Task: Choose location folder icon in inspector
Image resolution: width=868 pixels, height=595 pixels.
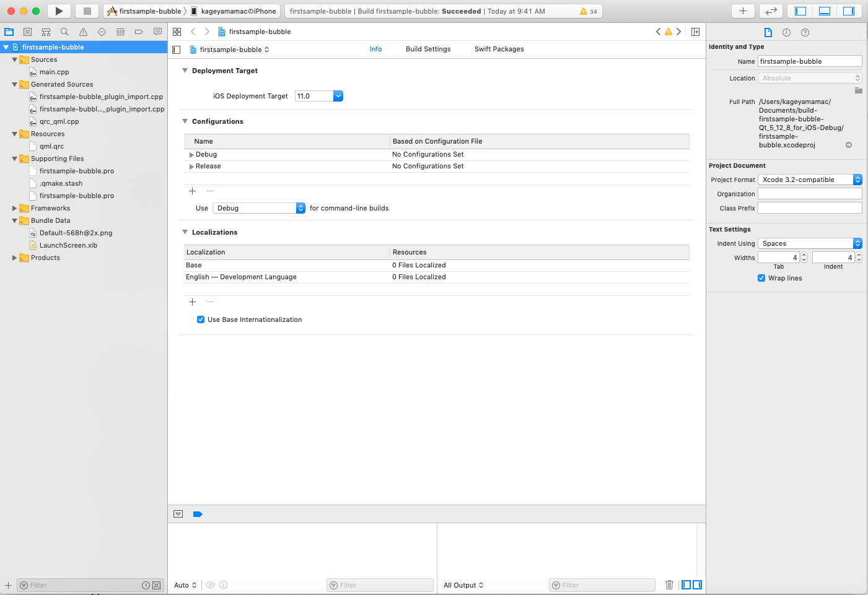Action: tap(858, 90)
